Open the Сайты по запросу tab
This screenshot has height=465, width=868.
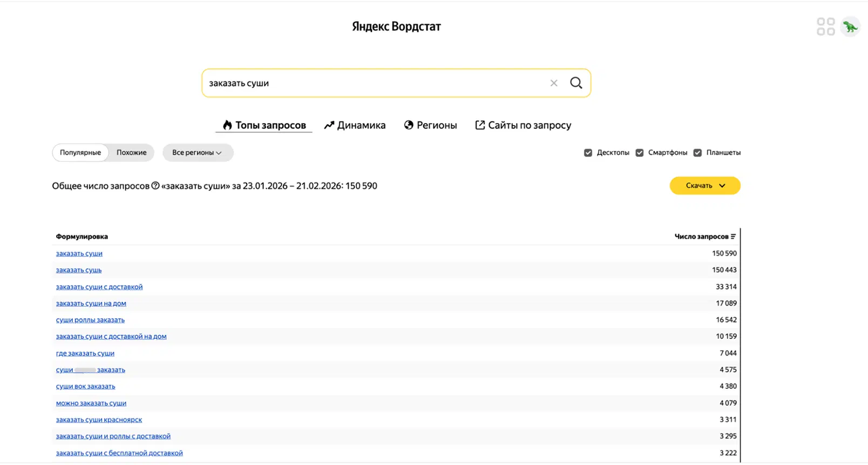coord(523,125)
